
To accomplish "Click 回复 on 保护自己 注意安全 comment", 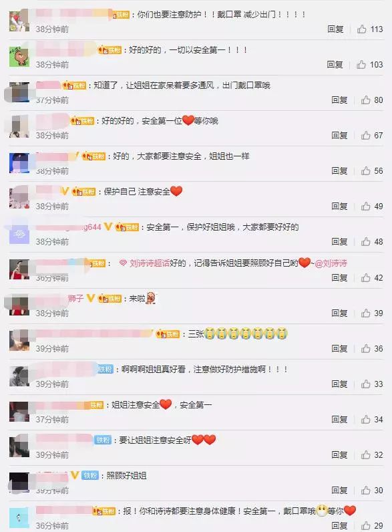I will tap(339, 207).
